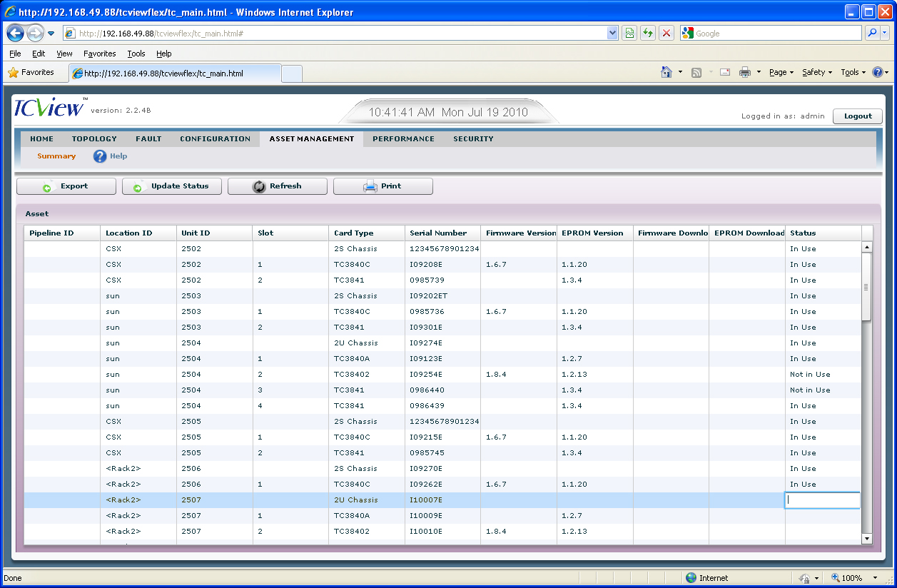Click the TCView Help question mark icon
This screenshot has height=588, width=897.
[100, 156]
